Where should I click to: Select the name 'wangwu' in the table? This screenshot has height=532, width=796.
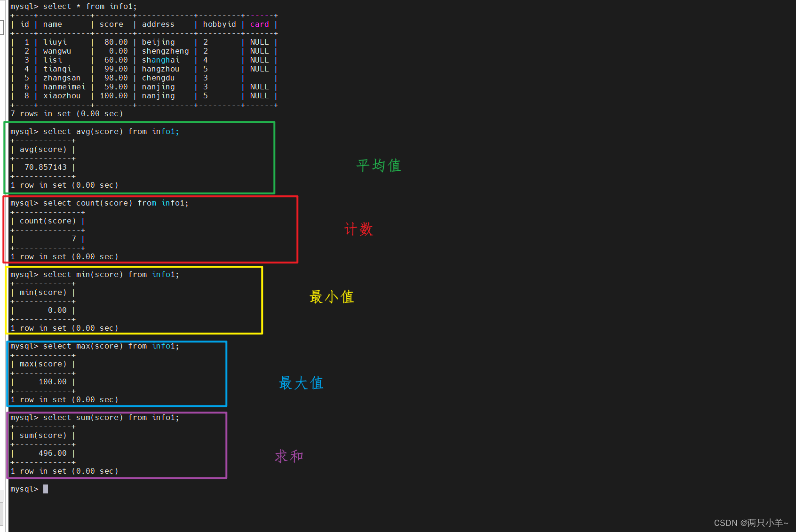pyautogui.click(x=57, y=51)
